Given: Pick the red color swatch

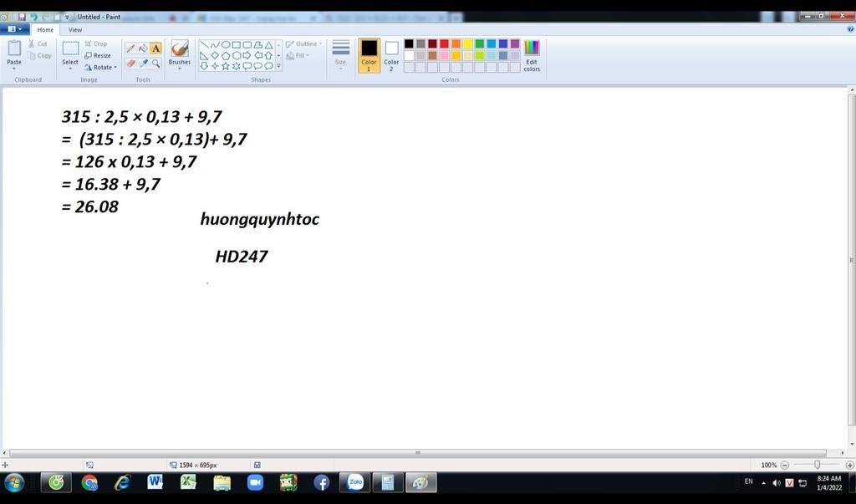Looking at the screenshot, I should (x=444, y=43).
